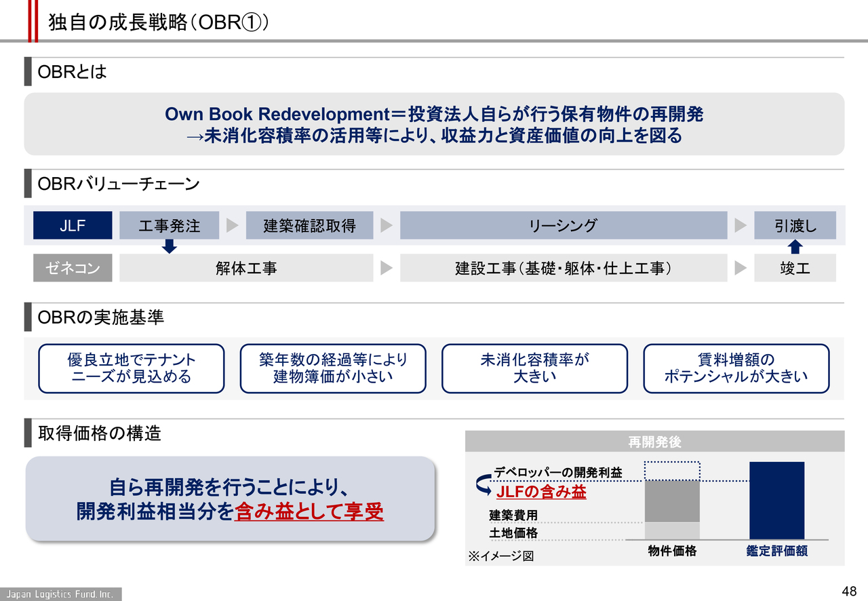The width and height of the screenshot is (868, 601).
Task: Click the triangle between 建築確認取得 and リーシング
Action: click(x=387, y=226)
